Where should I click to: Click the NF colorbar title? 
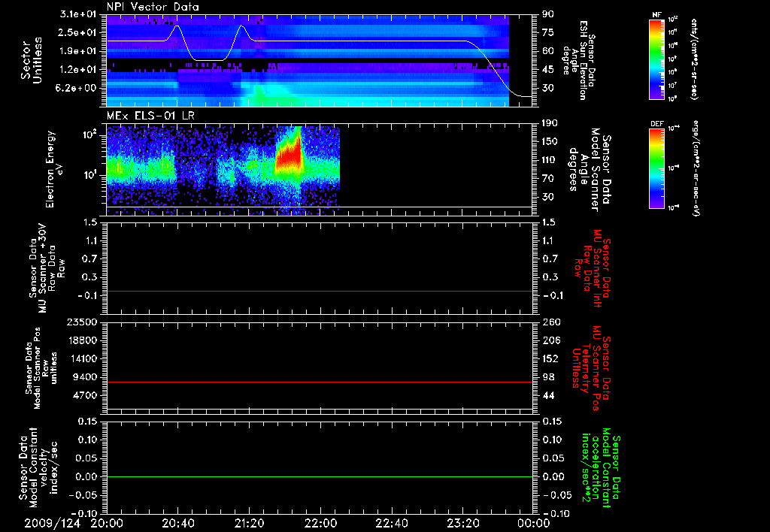point(656,15)
